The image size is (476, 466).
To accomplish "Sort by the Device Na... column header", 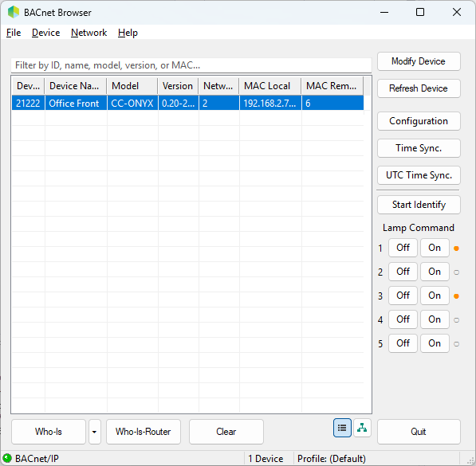I will point(76,86).
